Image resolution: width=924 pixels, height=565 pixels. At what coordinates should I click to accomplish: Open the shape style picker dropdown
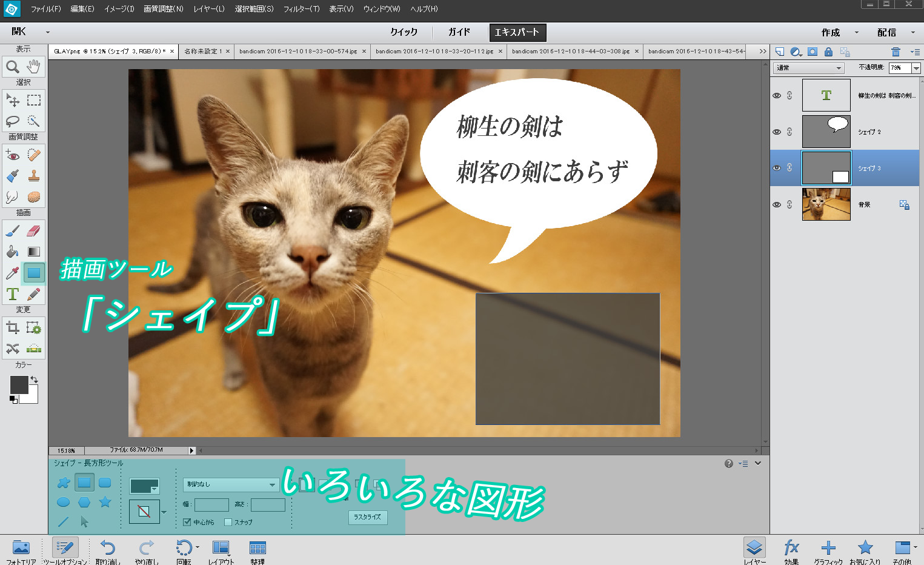tap(164, 512)
